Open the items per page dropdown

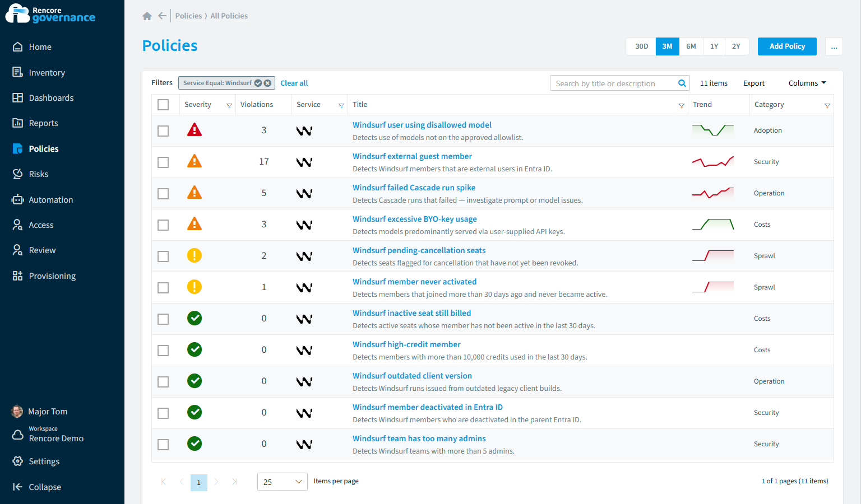point(282,482)
